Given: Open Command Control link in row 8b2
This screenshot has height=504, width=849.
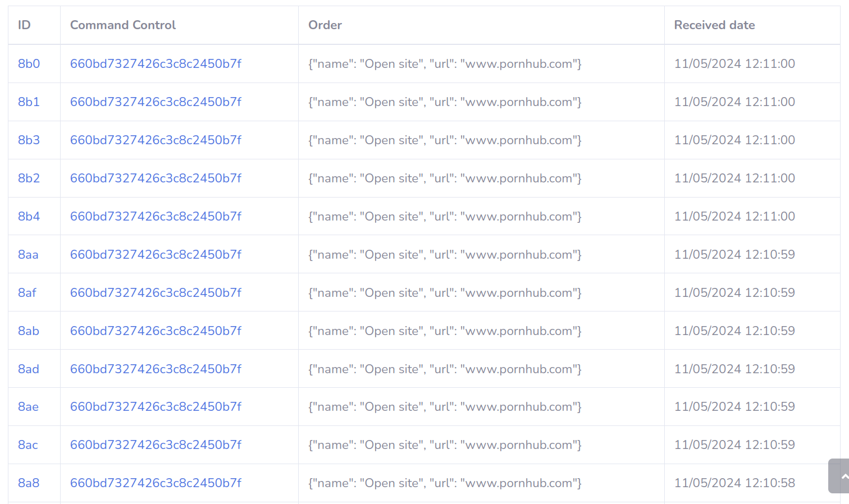Looking at the screenshot, I should [156, 178].
